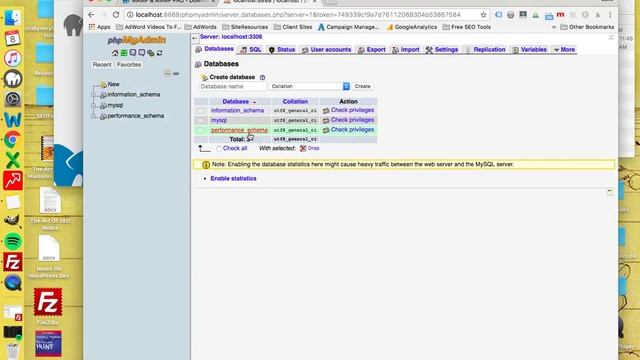Viewport: 640px width, 360px height.
Task: Click the Create database help icon
Action: click(x=262, y=77)
